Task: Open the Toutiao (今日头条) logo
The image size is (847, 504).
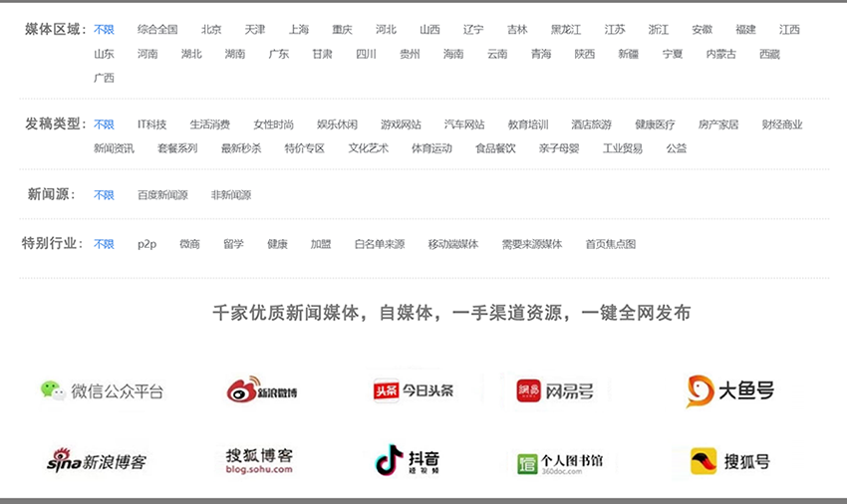Action: pos(414,390)
